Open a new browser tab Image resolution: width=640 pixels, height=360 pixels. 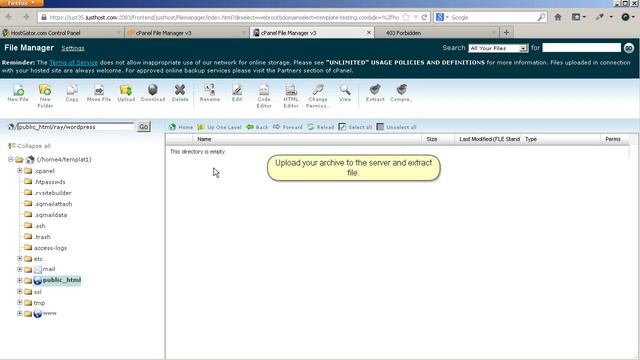[x=506, y=32]
